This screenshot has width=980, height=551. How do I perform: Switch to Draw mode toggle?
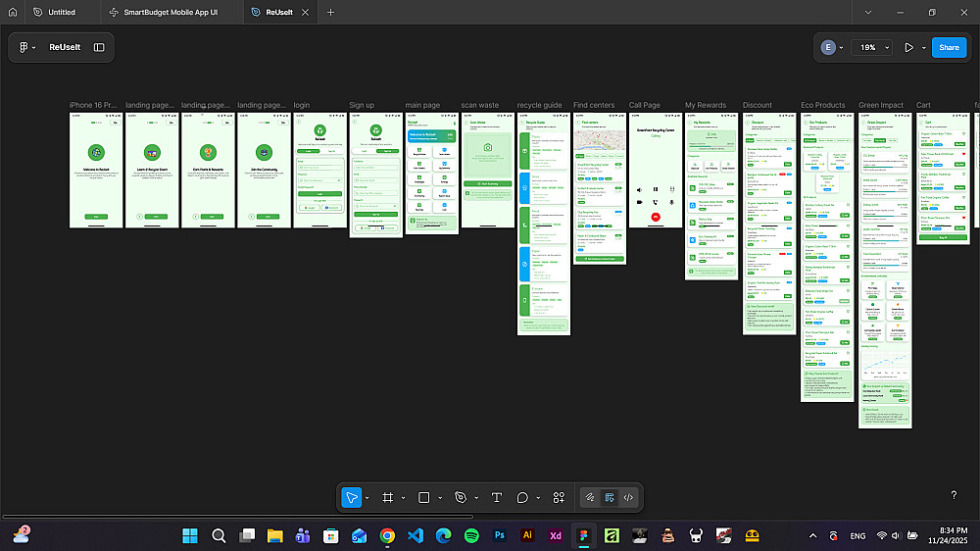point(589,497)
